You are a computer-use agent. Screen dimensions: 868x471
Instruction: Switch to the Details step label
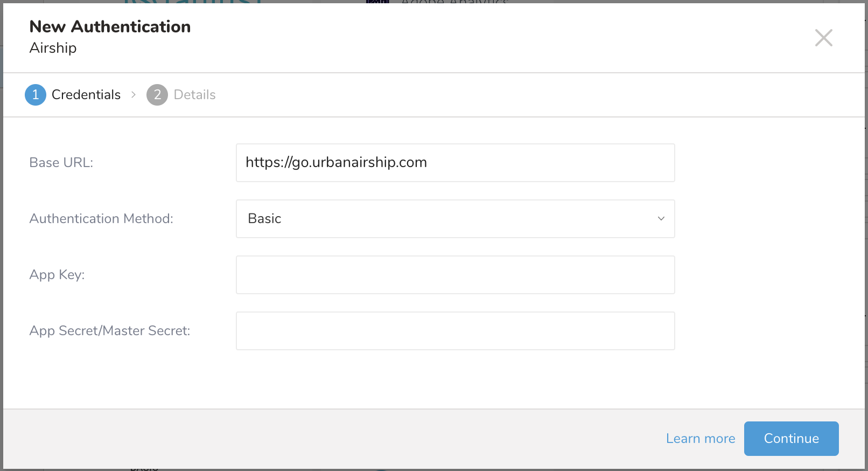[x=194, y=95]
